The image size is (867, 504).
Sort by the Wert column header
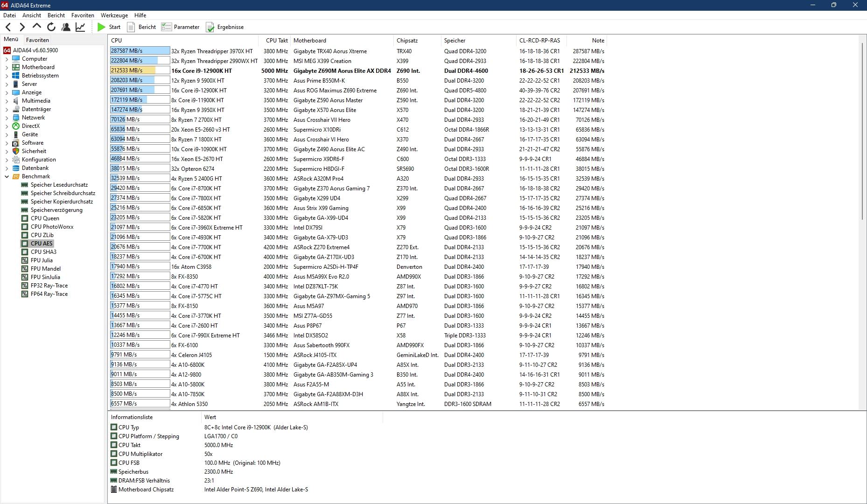(291, 417)
